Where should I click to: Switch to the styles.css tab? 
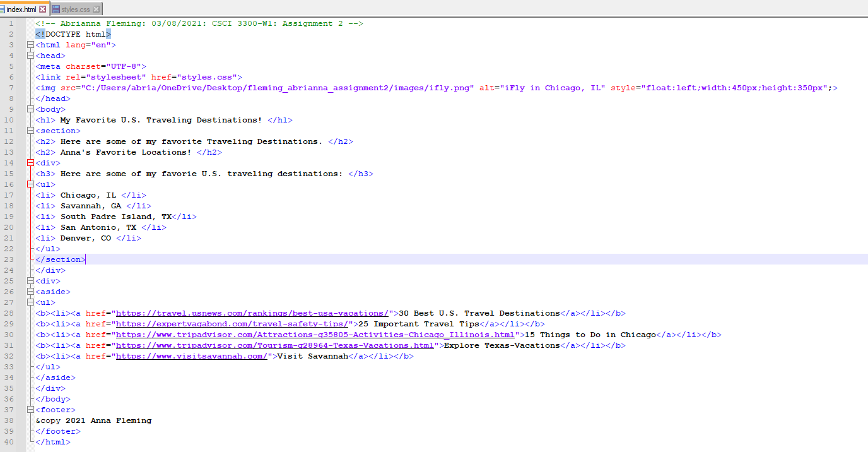coord(74,10)
